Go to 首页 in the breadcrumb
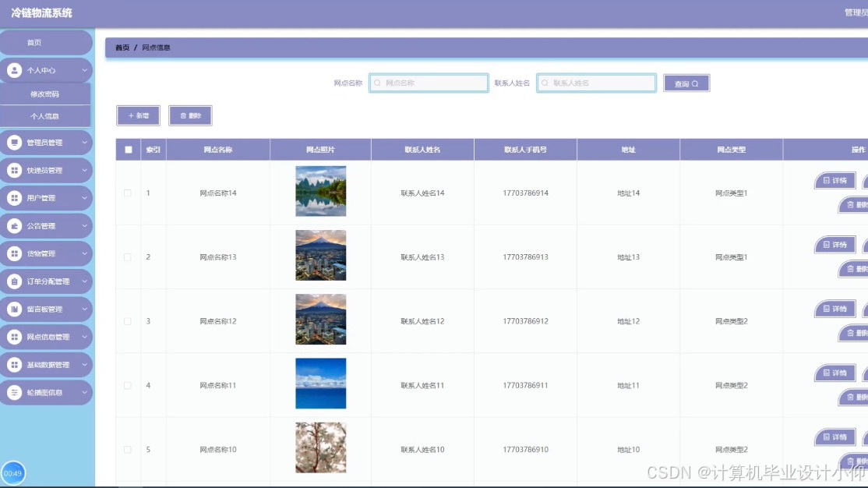The width and height of the screenshot is (868, 488). pos(122,48)
